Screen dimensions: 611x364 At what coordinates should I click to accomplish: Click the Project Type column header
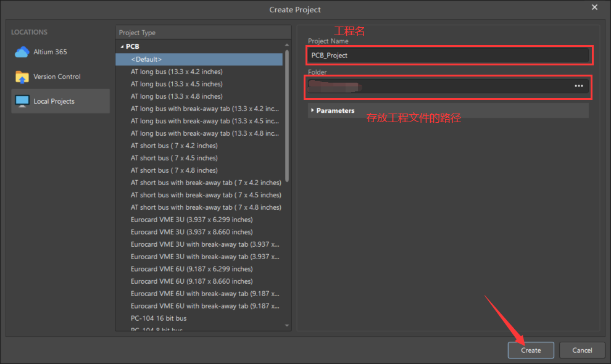203,33
